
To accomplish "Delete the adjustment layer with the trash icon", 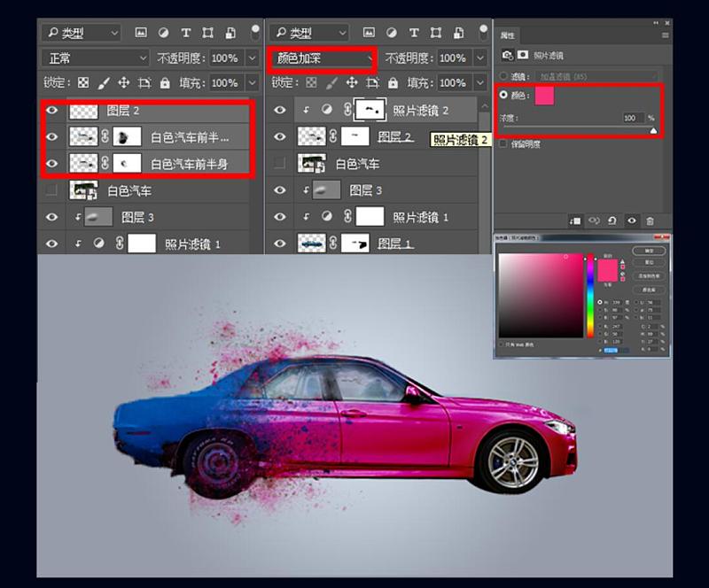I will [650, 220].
